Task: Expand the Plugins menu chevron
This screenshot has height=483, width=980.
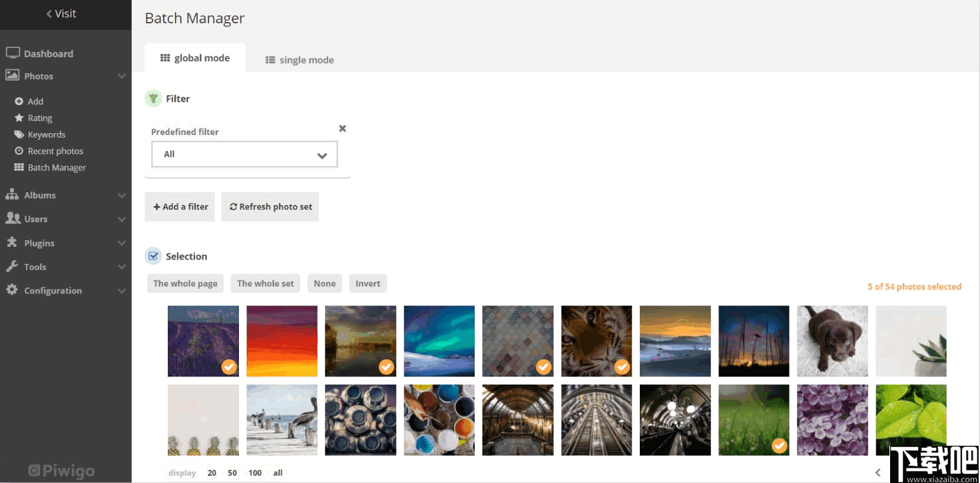Action: click(122, 243)
